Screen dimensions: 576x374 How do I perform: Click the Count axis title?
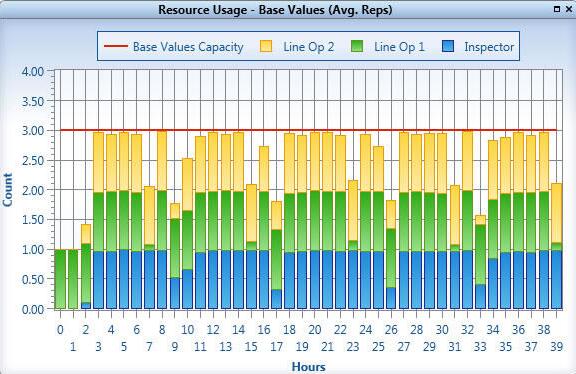coord(7,190)
